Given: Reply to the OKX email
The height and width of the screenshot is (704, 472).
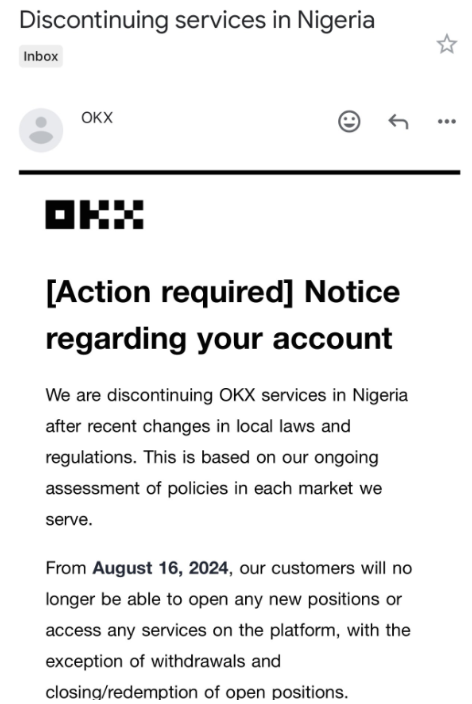Looking at the screenshot, I should tap(398, 121).
